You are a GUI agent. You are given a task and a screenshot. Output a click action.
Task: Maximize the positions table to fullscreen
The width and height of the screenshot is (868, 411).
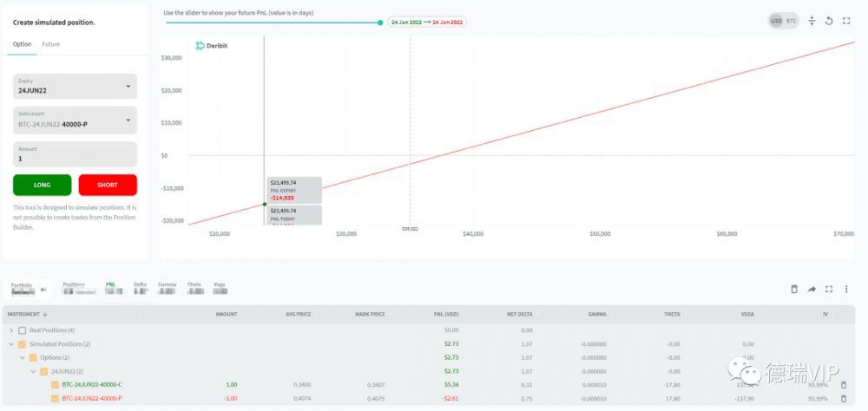point(829,289)
